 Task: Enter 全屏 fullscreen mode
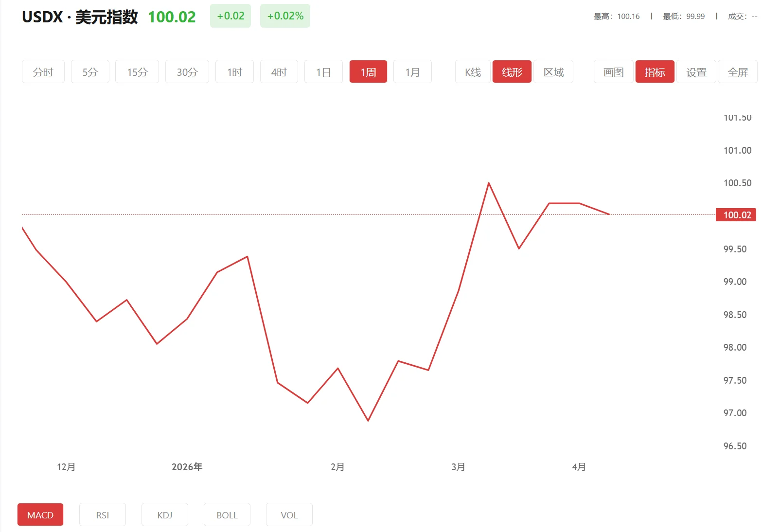(x=737, y=72)
